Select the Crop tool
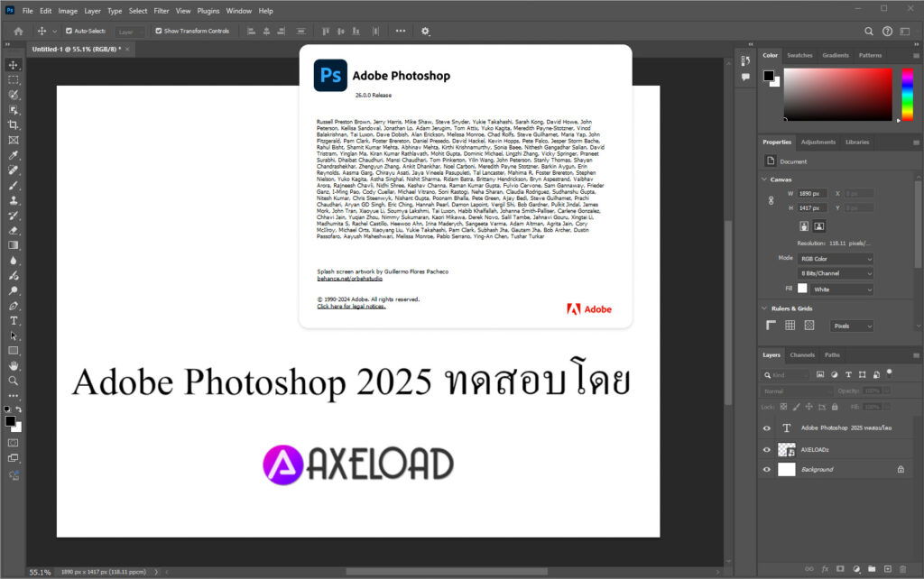 [13, 124]
